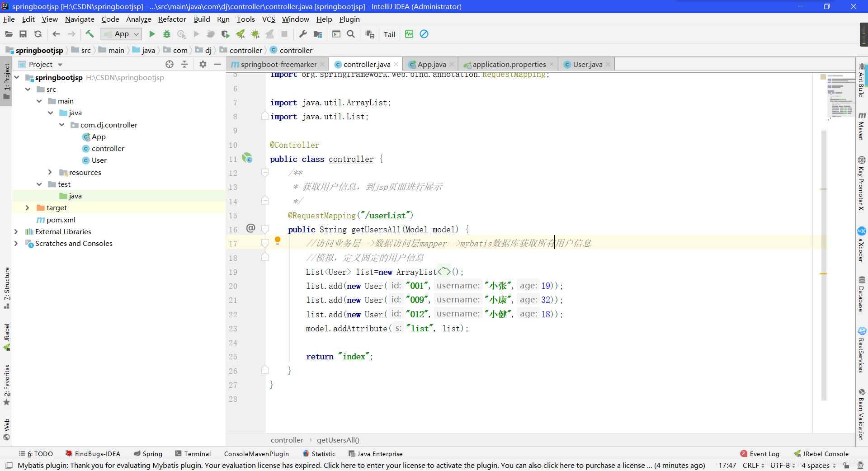Image resolution: width=868 pixels, height=471 pixels.
Task: Toggle the Ant Build tool window
Action: tap(862, 80)
